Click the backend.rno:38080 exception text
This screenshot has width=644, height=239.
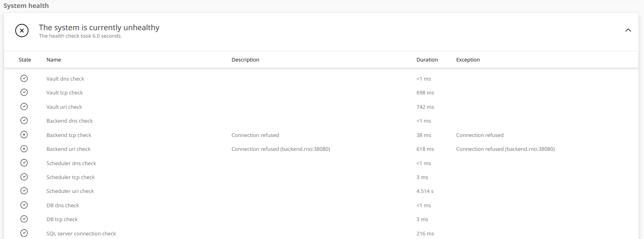[x=505, y=149]
